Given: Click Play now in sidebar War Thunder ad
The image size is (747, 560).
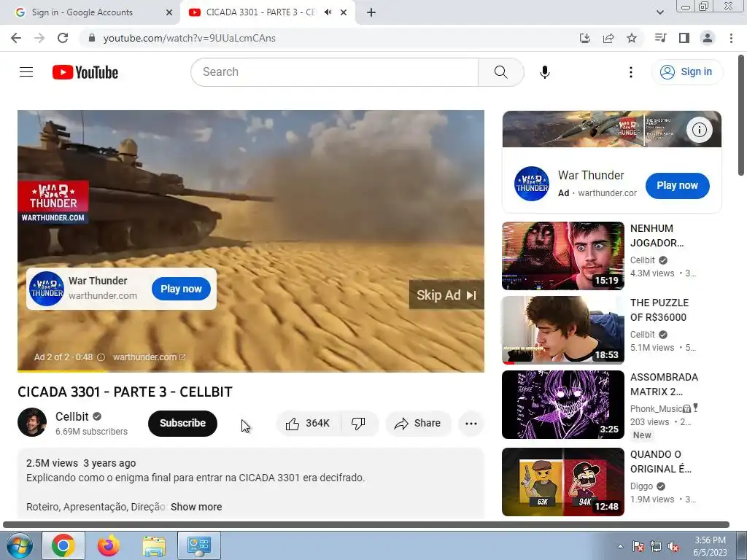Looking at the screenshot, I should [677, 186].
